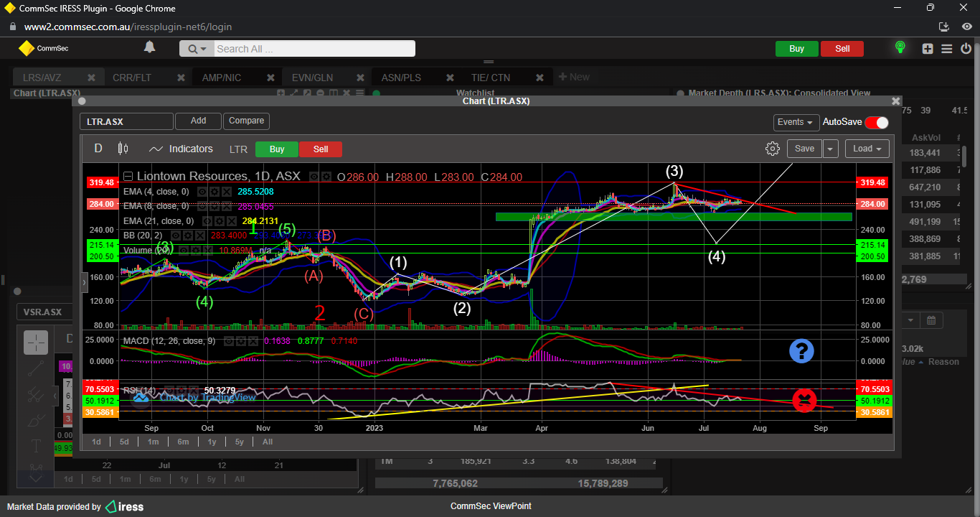Viewport: 980px width, 517px height.
Task: Open settings gear for EMA (21) indicator
Action: pyautogui.click(x=218, y=221)
